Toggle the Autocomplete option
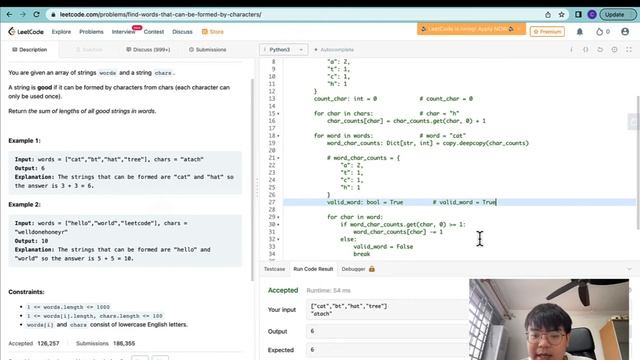This screenshot has height=360, width=640. coord(333,49)
